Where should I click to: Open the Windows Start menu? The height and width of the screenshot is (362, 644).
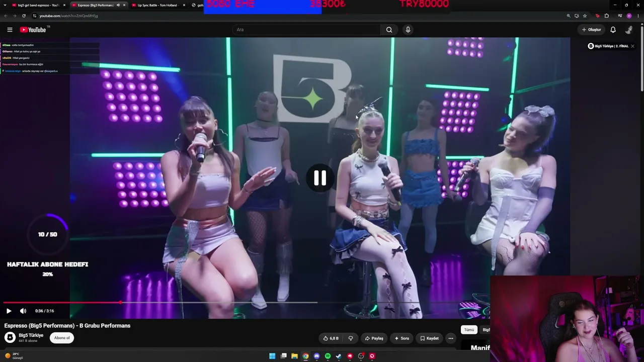(x=272, y=356)
